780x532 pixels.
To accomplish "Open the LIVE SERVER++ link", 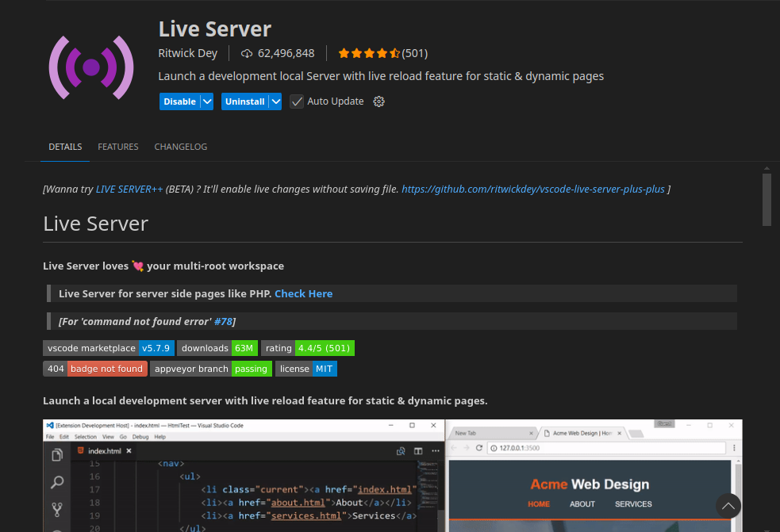I will 129,189.
